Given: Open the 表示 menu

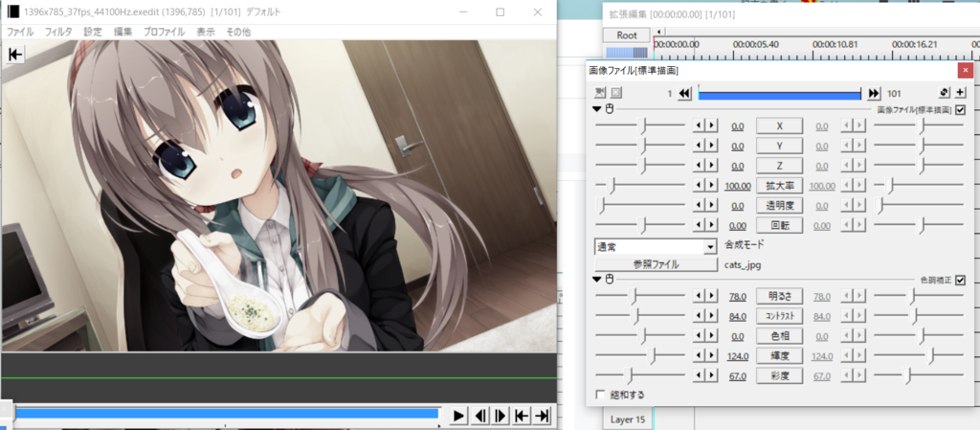Looking at the screenshot, I should coord(206,32).
